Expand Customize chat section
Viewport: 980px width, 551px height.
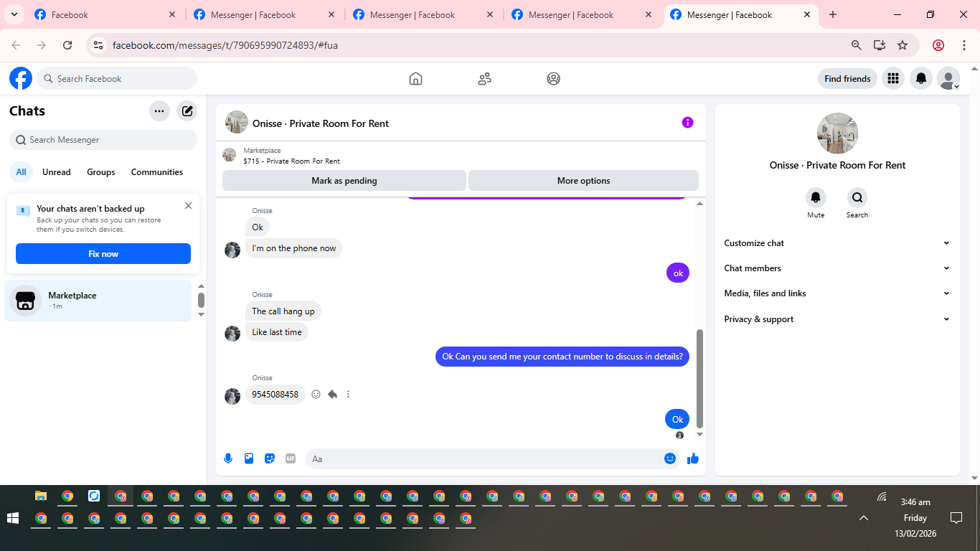point(837,243)
